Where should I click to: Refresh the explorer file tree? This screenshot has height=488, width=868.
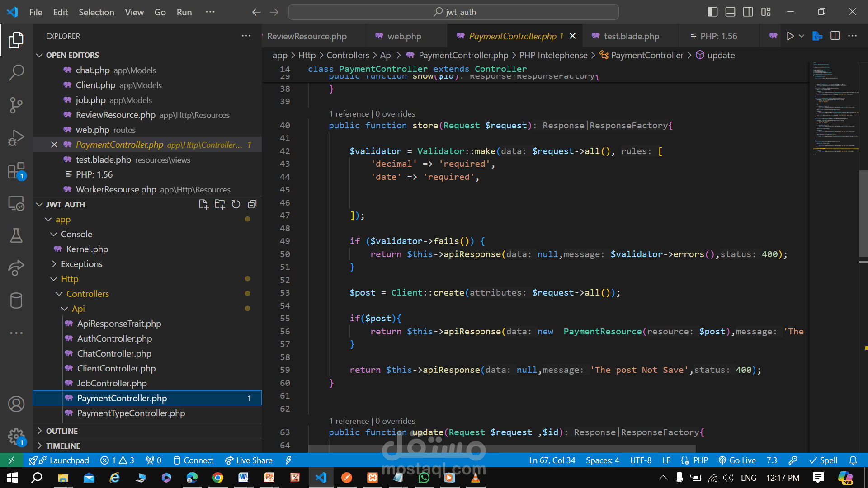pyautogui.click(x=236, y=205)
